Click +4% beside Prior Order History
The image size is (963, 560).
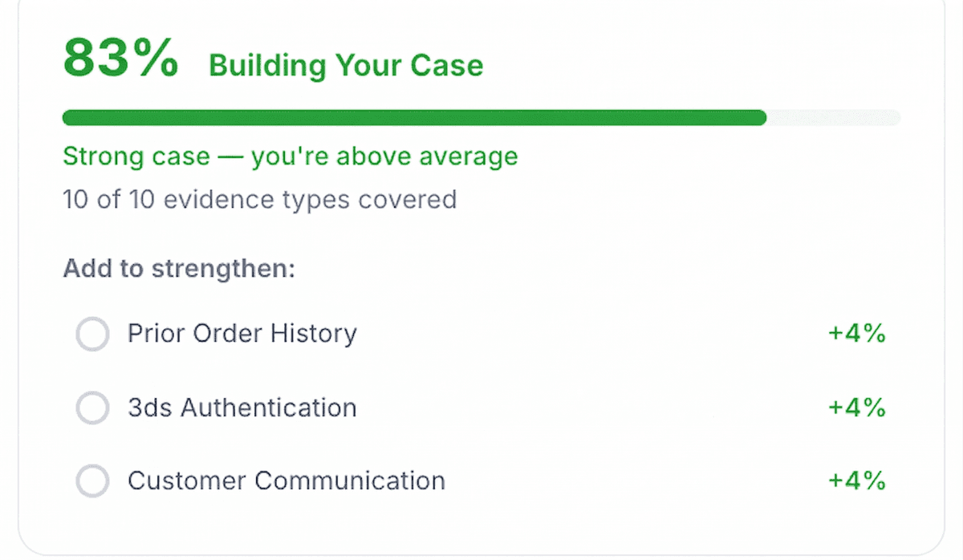[856, 334]
